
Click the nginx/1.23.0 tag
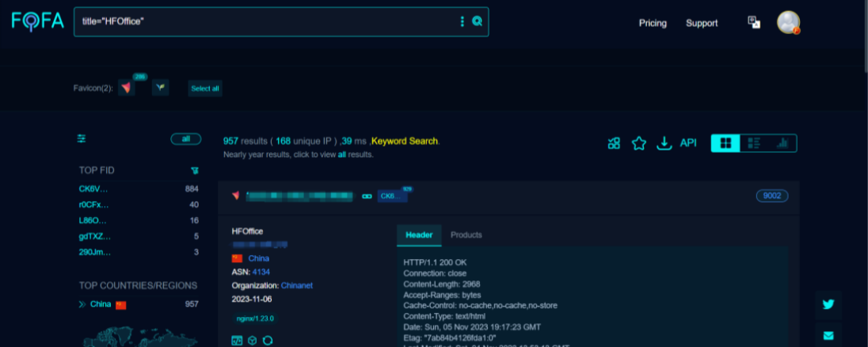coord(255,318)
